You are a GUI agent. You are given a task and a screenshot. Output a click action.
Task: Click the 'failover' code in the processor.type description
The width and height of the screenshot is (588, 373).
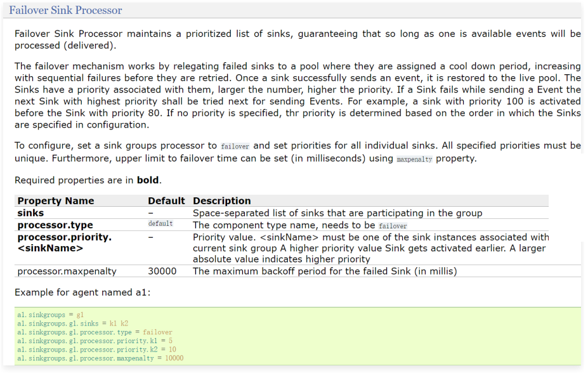[393, 226]
